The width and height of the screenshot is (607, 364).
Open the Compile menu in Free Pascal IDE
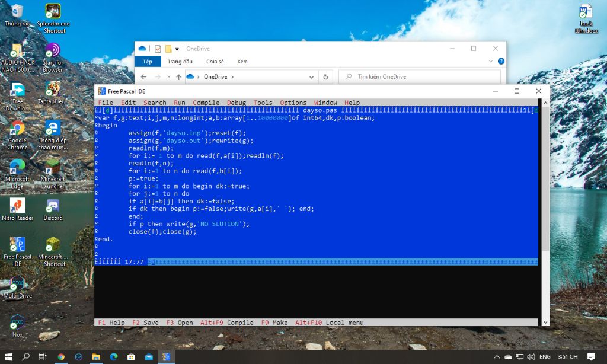coord(206,103)
